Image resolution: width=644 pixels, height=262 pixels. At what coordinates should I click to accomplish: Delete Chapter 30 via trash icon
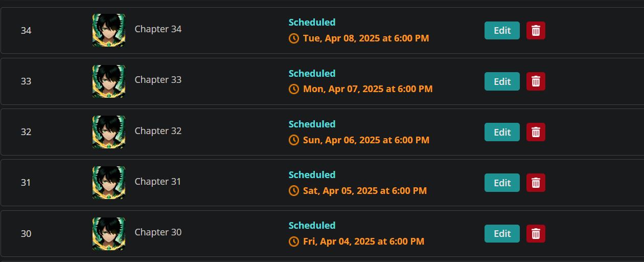coord(536,234)
